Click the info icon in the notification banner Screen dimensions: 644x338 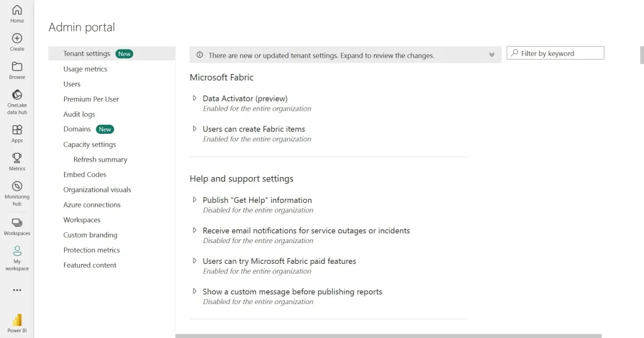(199, 55)
